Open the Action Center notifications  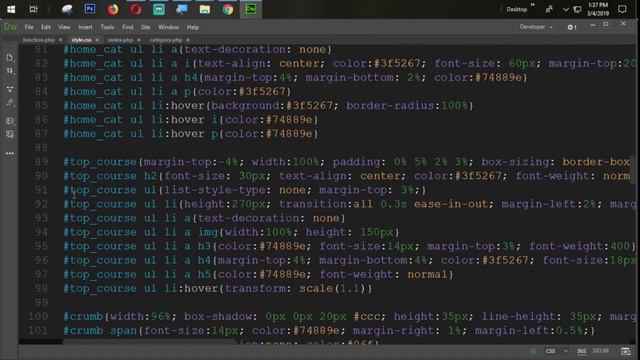pyautogui.click(x=622, y=9)
